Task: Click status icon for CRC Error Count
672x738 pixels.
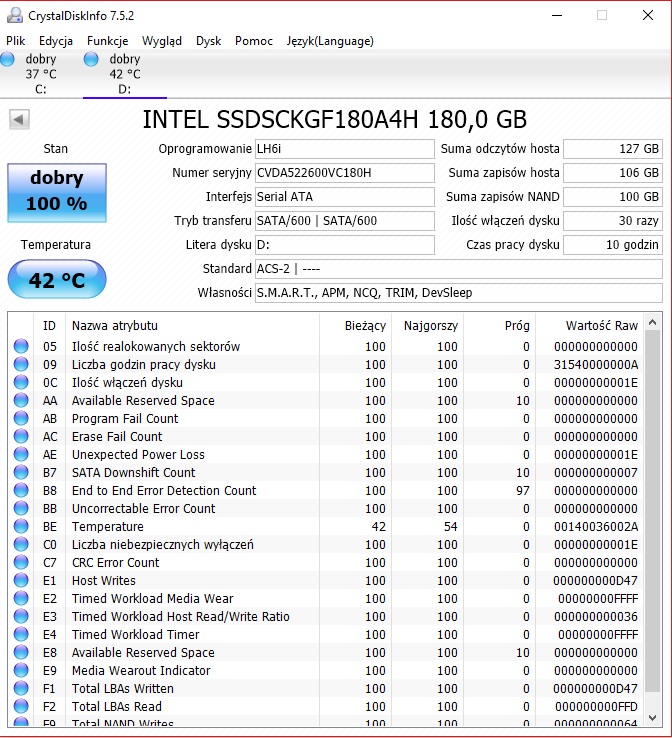Action: pyautogui.click(x=21, y=562)
